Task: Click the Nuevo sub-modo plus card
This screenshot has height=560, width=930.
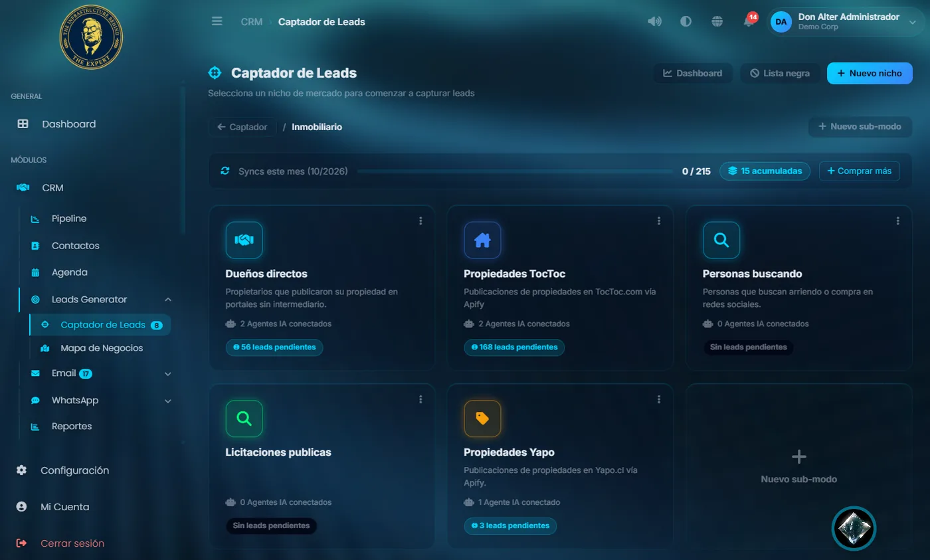Action: tap(799, 466)
